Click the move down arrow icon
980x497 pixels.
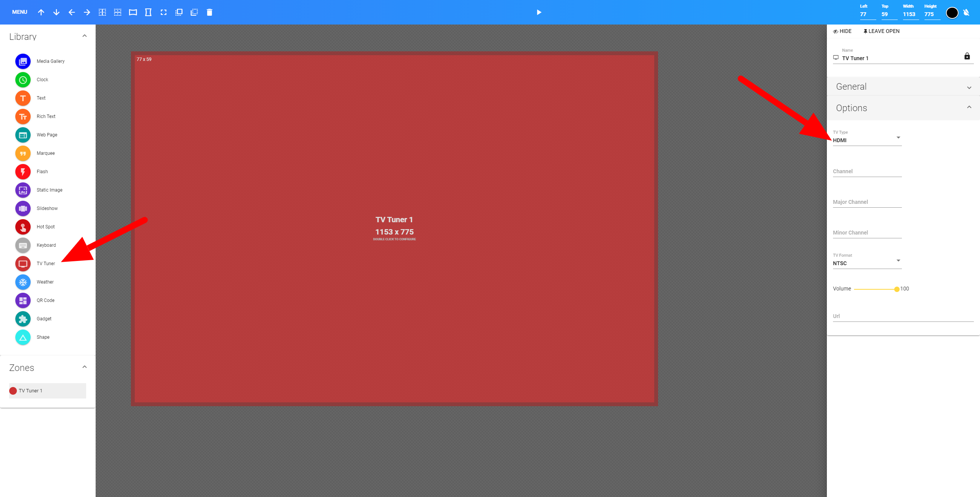pyautogui.click(x=56, y=12)
